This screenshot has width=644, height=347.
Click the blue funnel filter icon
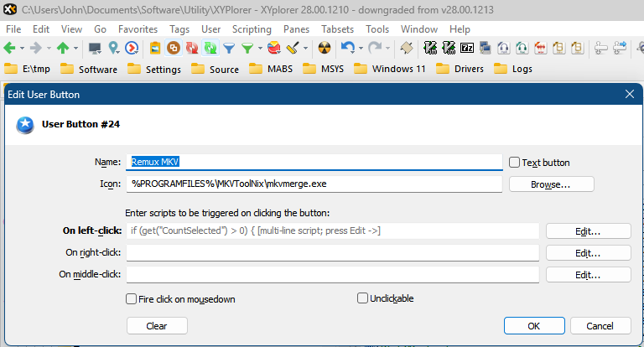tap(229, 48)
